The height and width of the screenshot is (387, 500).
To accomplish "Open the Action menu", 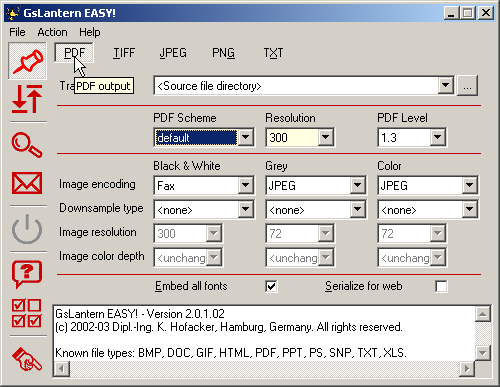I will 52,32.
